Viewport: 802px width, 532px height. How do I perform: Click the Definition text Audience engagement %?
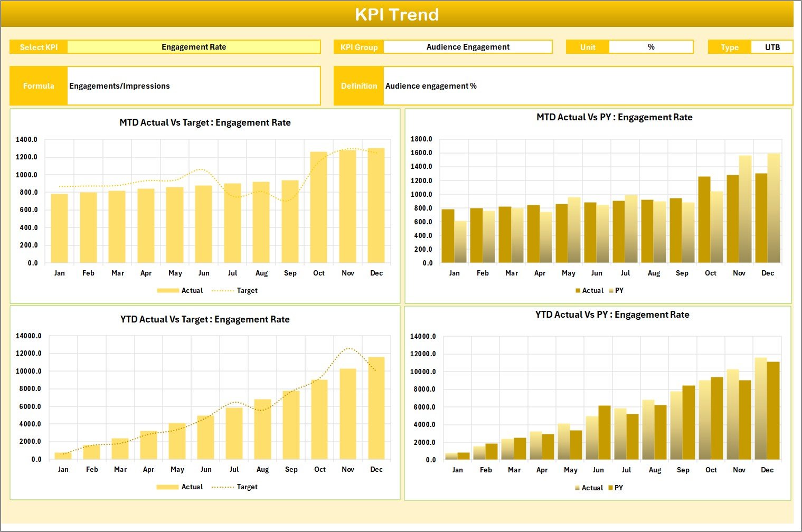(x=431, y=85)
